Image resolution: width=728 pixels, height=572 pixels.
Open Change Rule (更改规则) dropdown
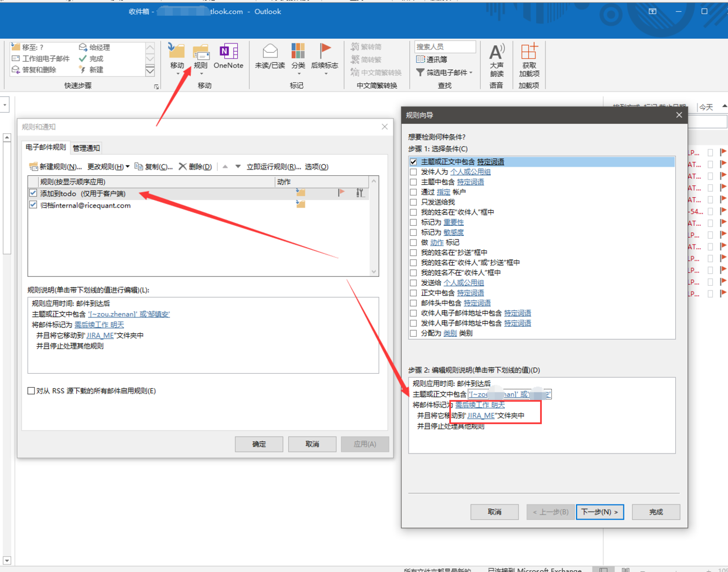109,167
